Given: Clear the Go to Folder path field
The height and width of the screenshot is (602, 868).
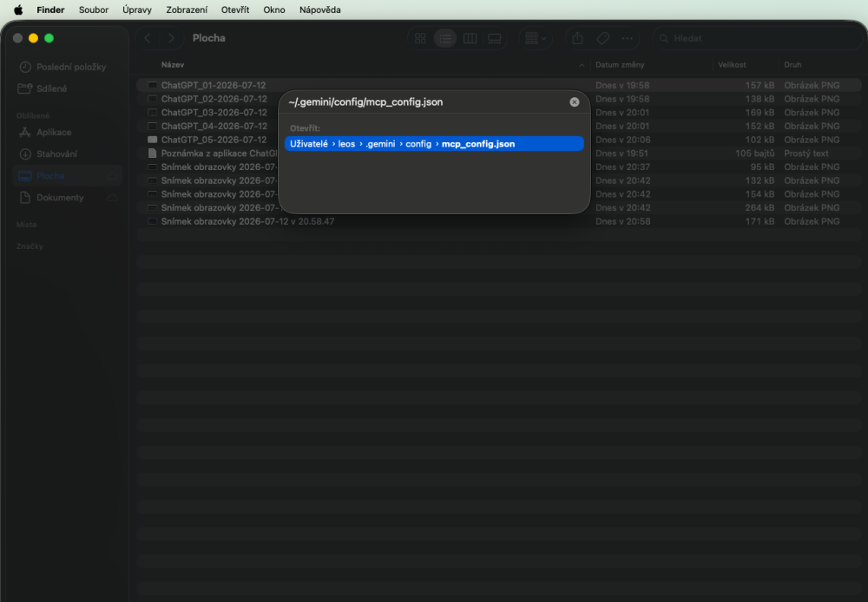Looking at the screenshot, I should [x=575, y=101].
